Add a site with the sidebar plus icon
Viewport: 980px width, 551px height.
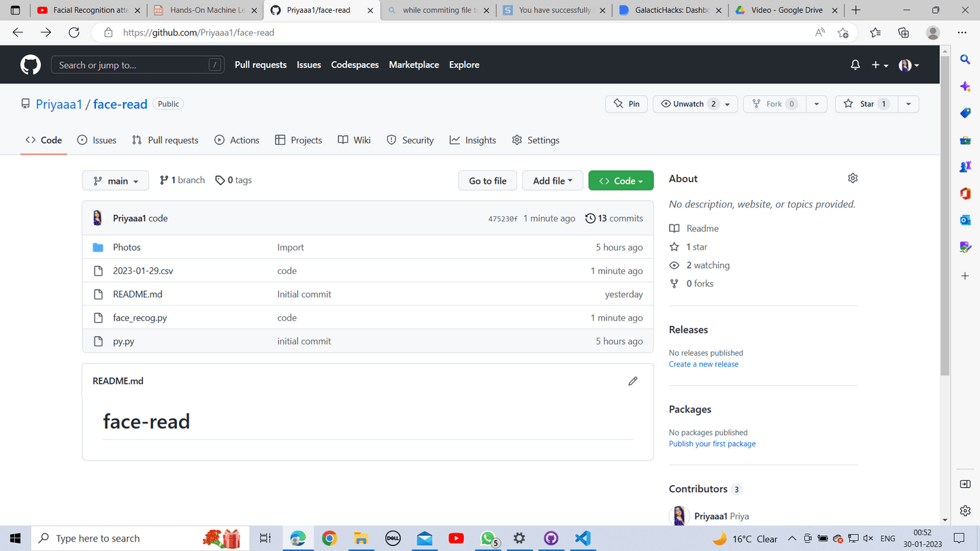[x=965, y=276]
